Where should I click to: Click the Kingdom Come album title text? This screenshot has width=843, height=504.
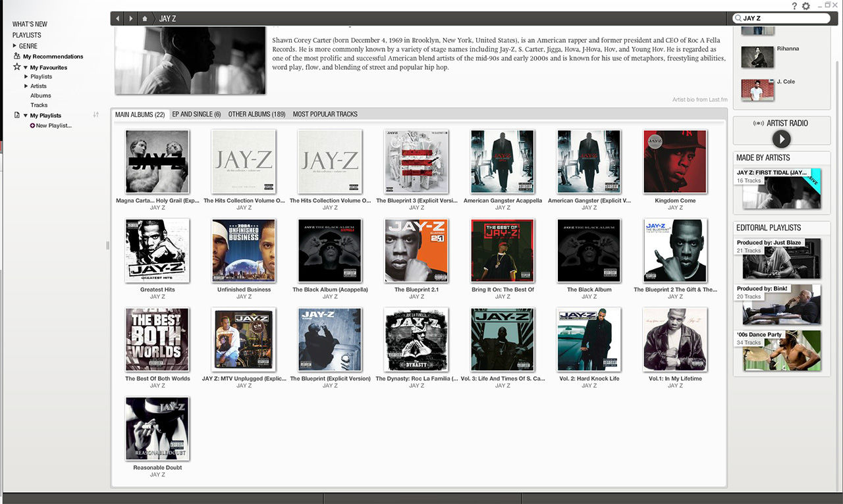click(x=675, y=201)
